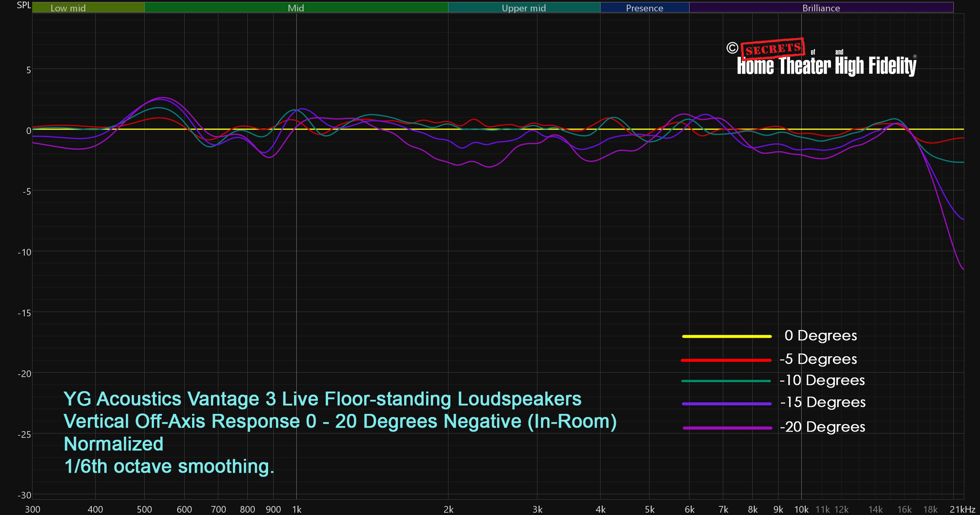Click the yellow 0 Degrees legend line
980x515 pixels.
click(726, 336)
